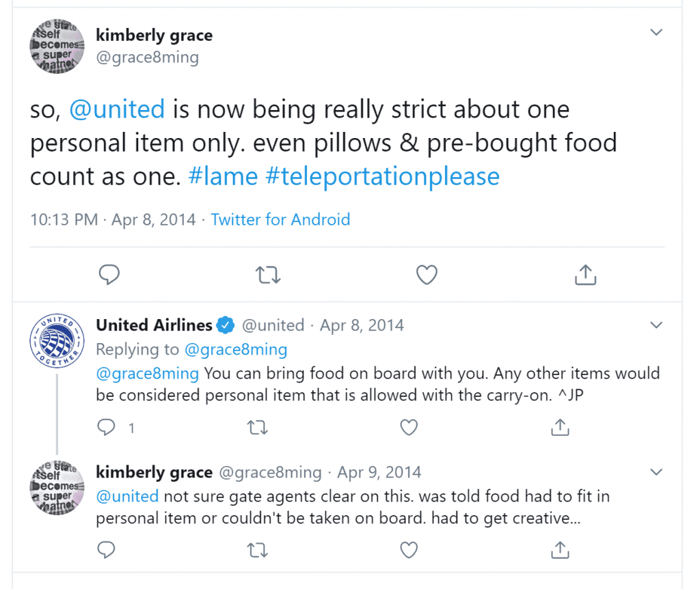Retweet United Airlines' reply
Image resolution: width=700 pixels, height=589 pixels.
pos(258,428)
